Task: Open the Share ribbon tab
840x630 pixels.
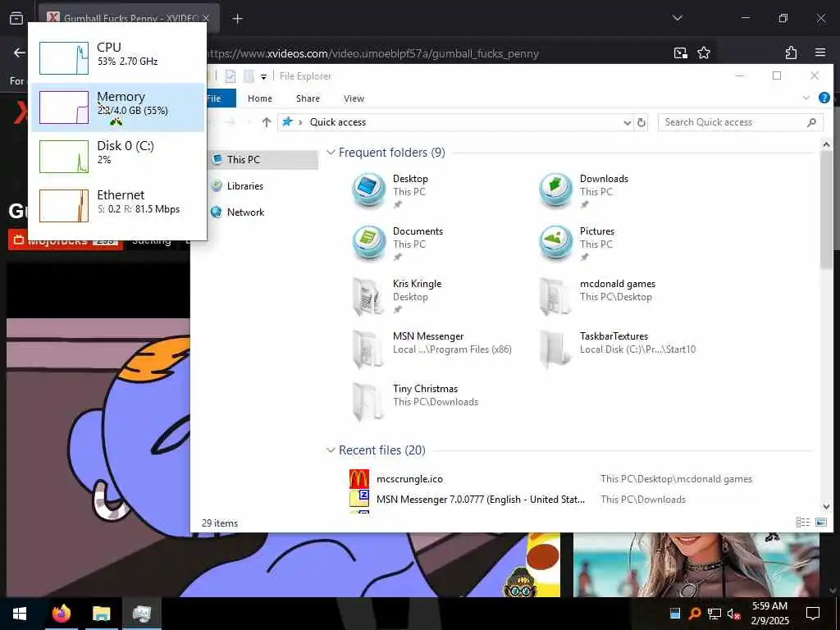Action: (308, 98)
